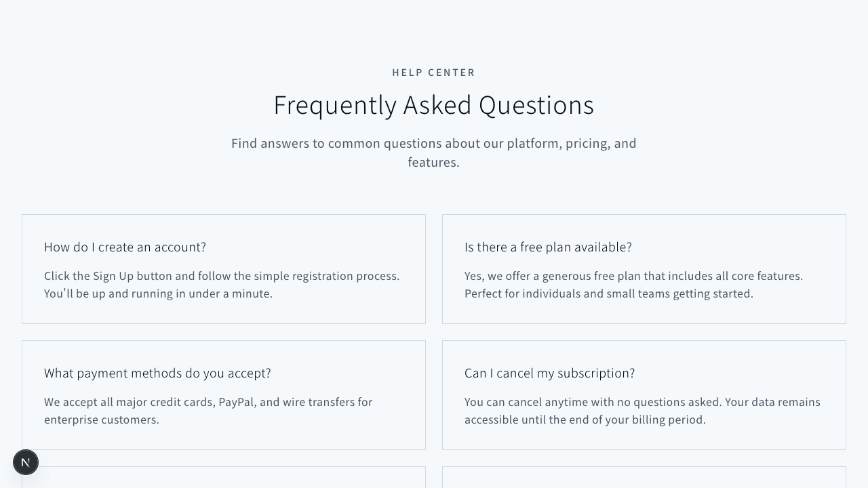The width and height of the screenshot is (868, 488).
Task: Select the "Can I cancel my subscription?" question
Action: 549,373
